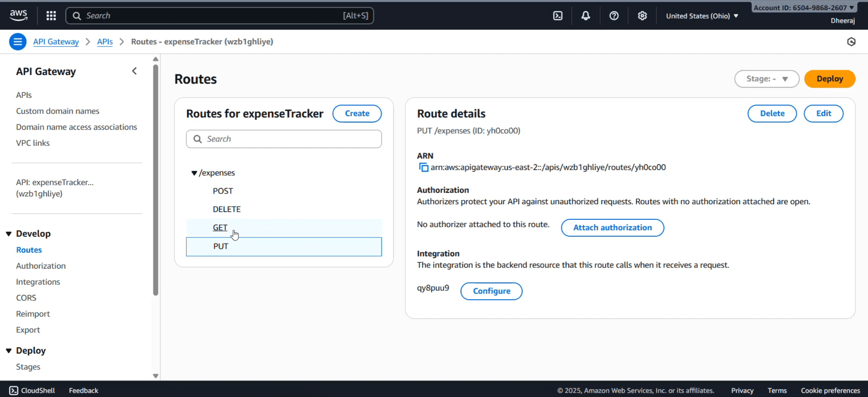Follow the API Gateway breadcrumb link
The width and height of the screenshot is (868, 397).
click(x=56, y=42)
